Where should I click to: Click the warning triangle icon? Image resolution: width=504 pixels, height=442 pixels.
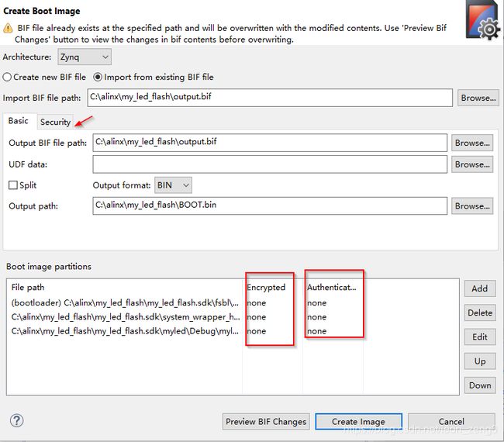click(x=8, y=28)
